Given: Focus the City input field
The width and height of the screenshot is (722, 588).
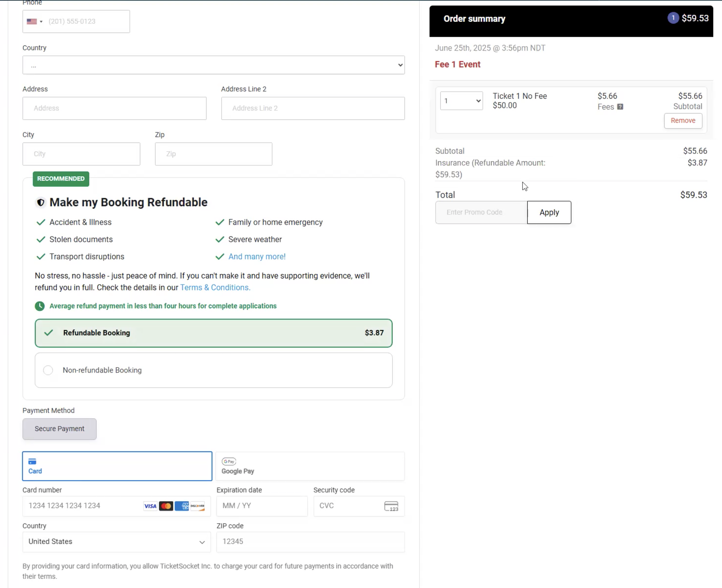Looking at the screenshot, I should 81,154.
